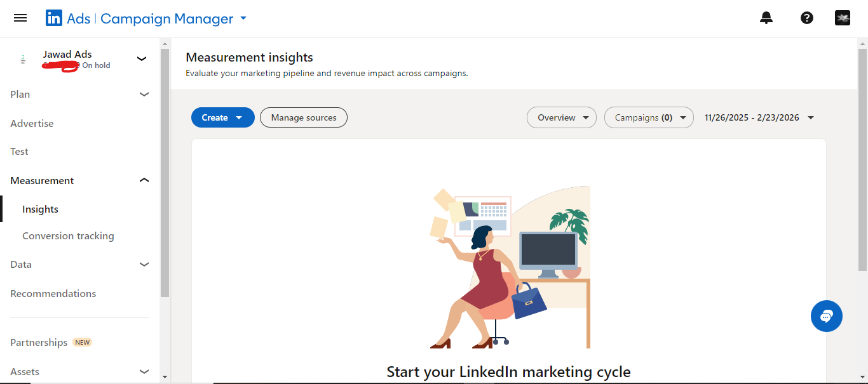Open the Overview view dropdown

(x=561, y=117)
